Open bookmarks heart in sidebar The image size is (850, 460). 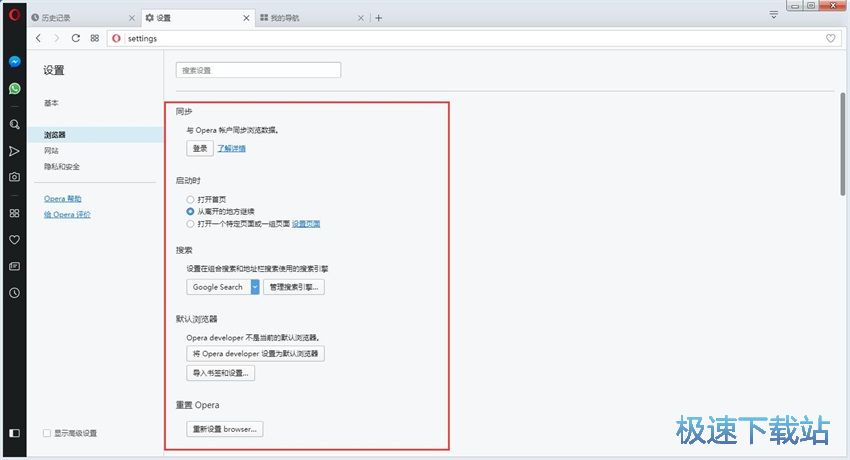coord(15,239)
